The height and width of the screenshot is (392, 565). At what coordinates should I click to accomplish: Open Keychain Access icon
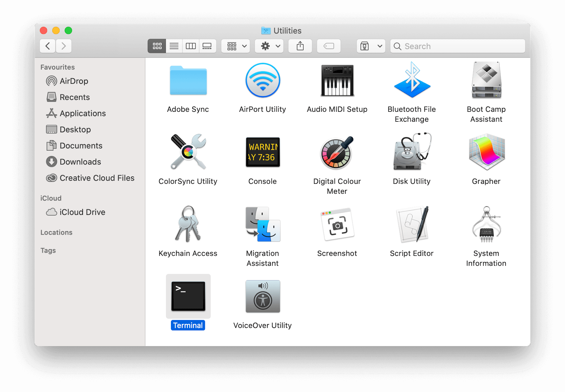188,224
